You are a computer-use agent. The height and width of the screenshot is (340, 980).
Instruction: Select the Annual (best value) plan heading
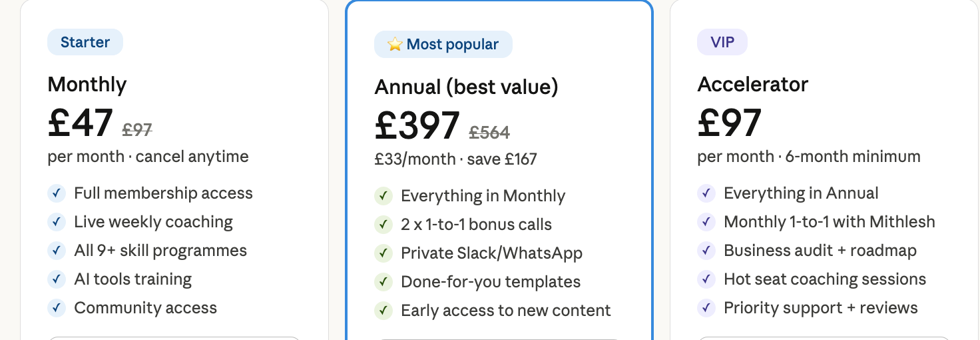click(x=466, y=87)
